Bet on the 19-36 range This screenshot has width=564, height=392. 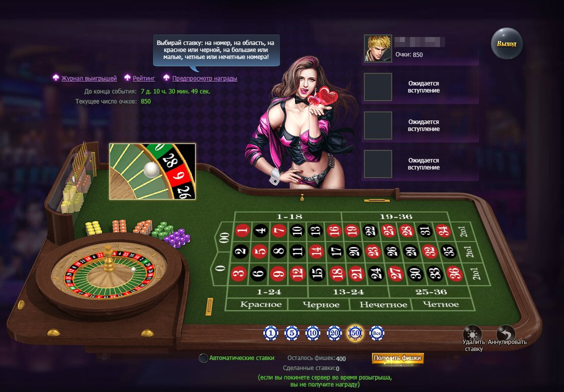pos(395,217)
